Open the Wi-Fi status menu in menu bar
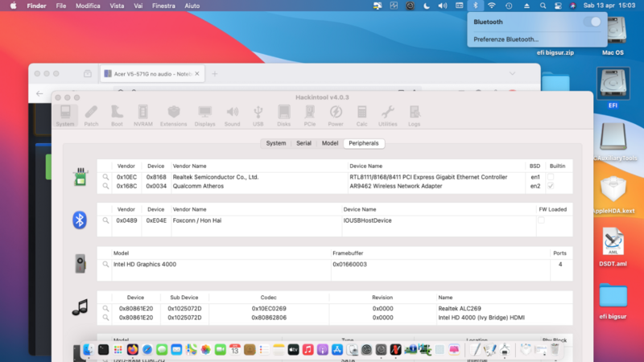This screenshot has width=644, height=362. coord(491,6)
